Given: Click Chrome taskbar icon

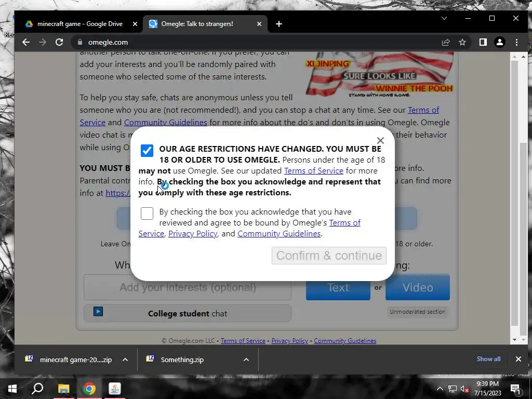Looking at the screenshot, I should coord(89,389).
